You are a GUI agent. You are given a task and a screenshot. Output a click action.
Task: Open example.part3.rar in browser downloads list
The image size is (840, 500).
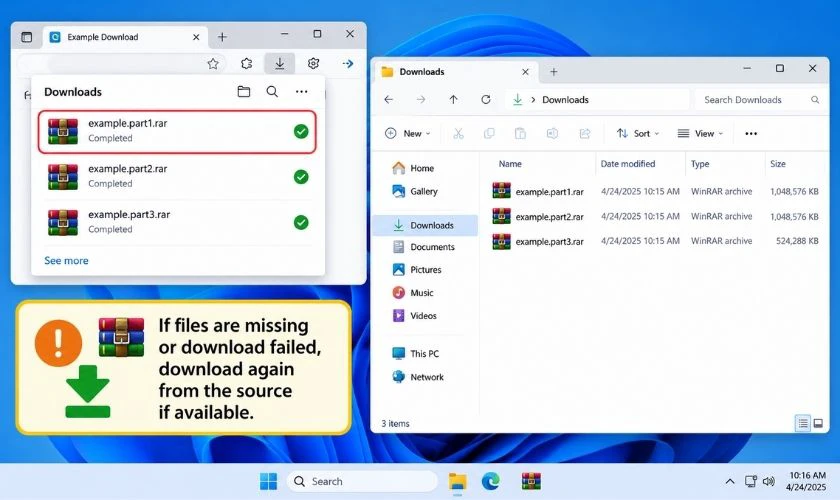click(177, 222)
